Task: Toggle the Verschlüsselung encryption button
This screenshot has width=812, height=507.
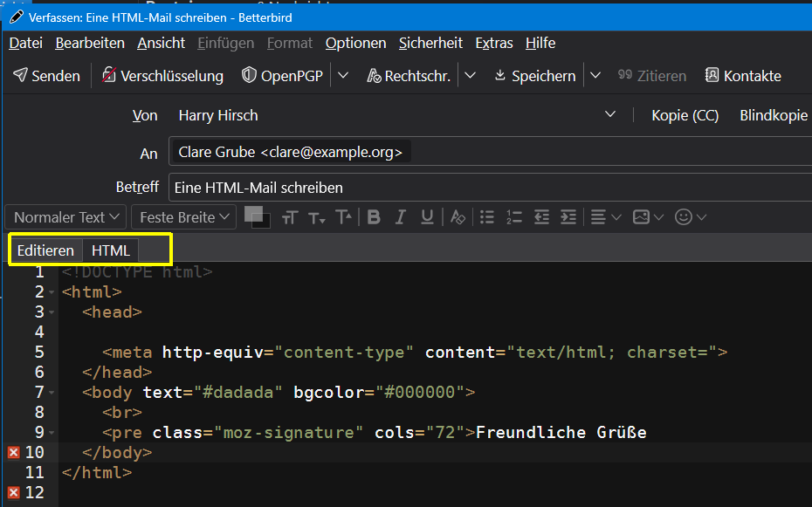Action: [x=162, y=76]
